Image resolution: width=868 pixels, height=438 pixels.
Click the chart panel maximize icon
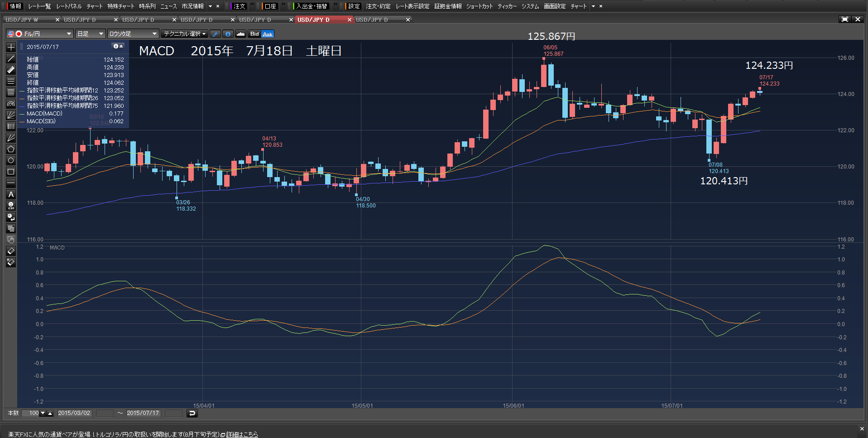[844, 19]
